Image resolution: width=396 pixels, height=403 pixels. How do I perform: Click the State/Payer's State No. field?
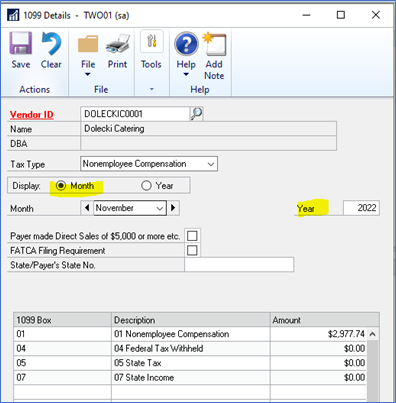[x=239, y=265]
